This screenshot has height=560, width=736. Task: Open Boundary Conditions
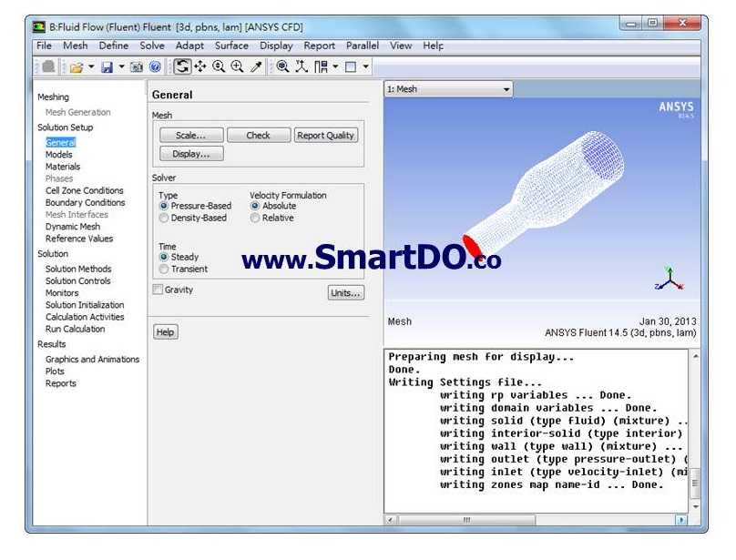click(x=86, y=203)
